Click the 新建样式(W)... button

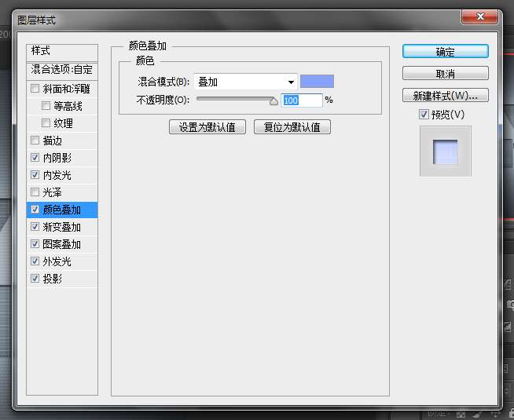(x=446, y=96)
